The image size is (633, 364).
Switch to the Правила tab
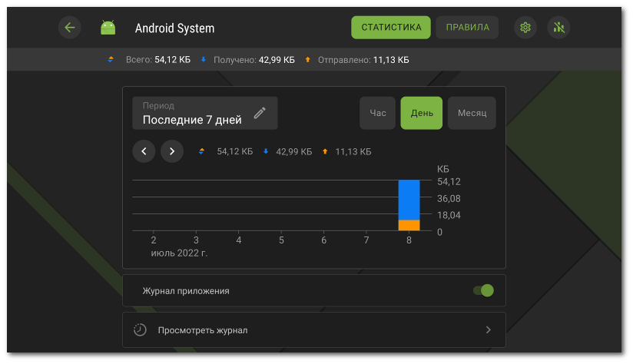click(x=467, y=28)
